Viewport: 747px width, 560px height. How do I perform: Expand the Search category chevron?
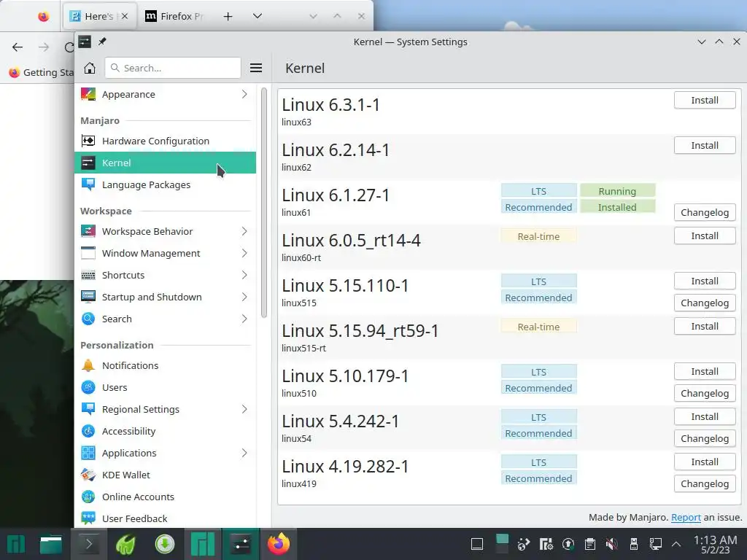(x=244, y=319)
